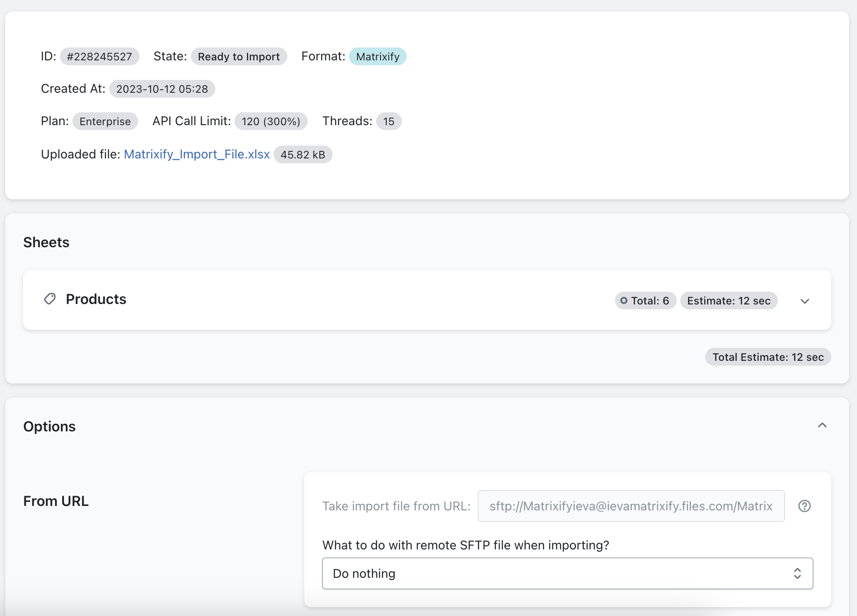Click the created date 2023-10-12 badge
Viewport: 857px width, 616px height.
click(162, 89)
